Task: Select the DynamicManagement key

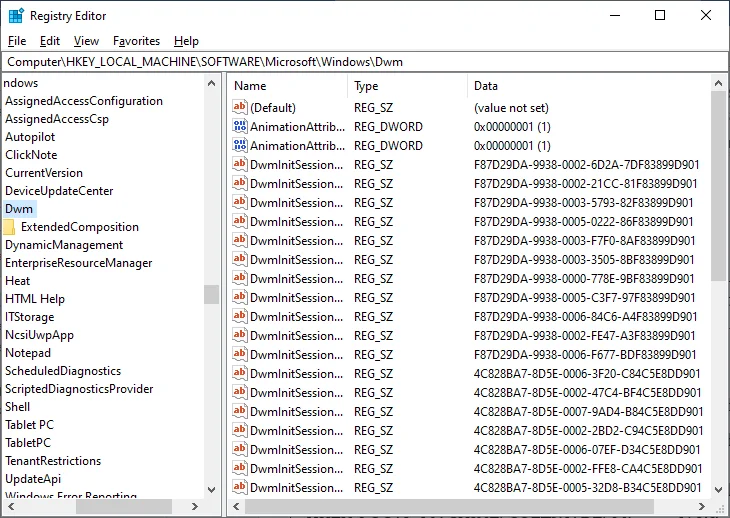Action: [64, 245]
